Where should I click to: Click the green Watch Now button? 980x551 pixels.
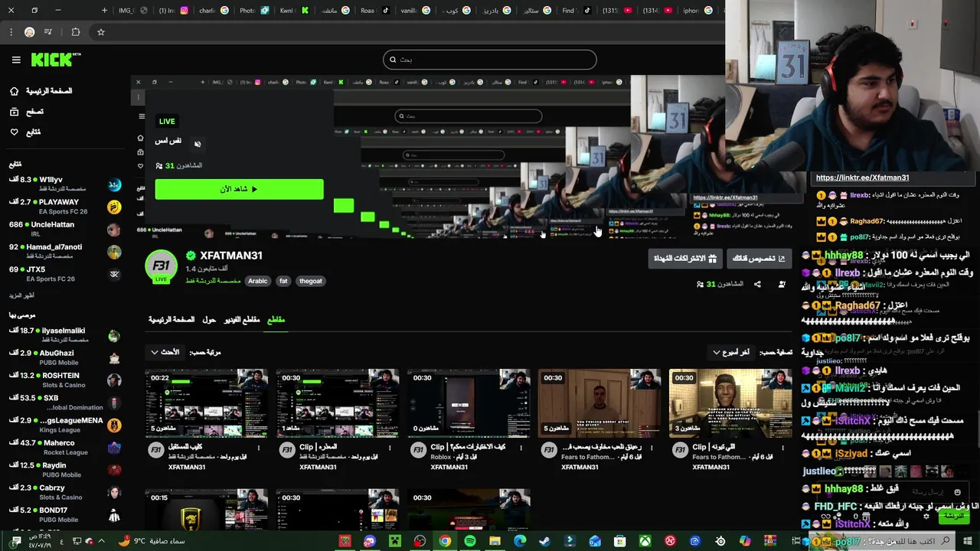pyautogui.click(x=239, y=189)
